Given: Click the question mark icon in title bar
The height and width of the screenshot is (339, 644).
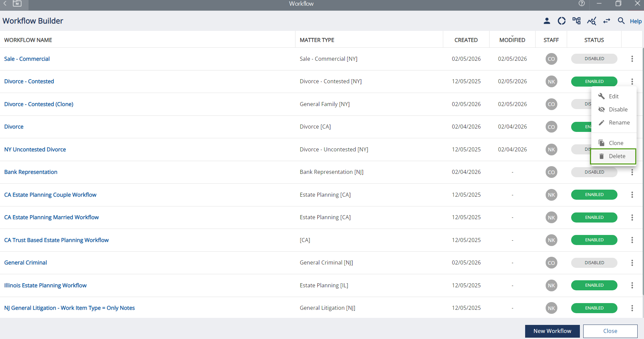Looking at the screenshot, I should (582, 4).
